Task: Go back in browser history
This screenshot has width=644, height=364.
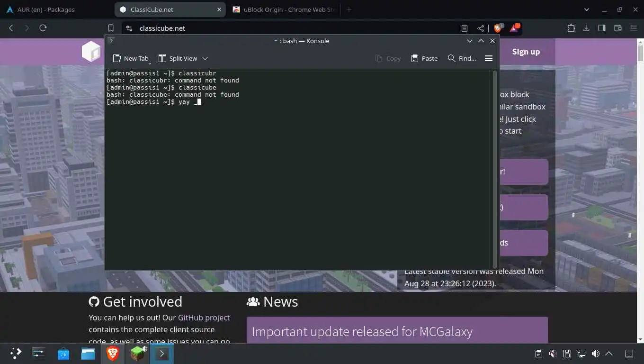Action: (x=11, y=28)
